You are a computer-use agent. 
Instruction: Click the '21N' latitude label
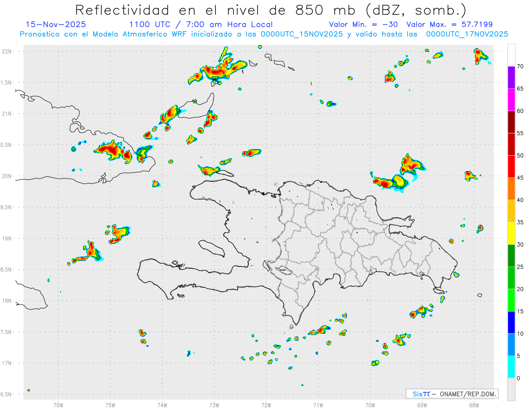click(7, 114)
